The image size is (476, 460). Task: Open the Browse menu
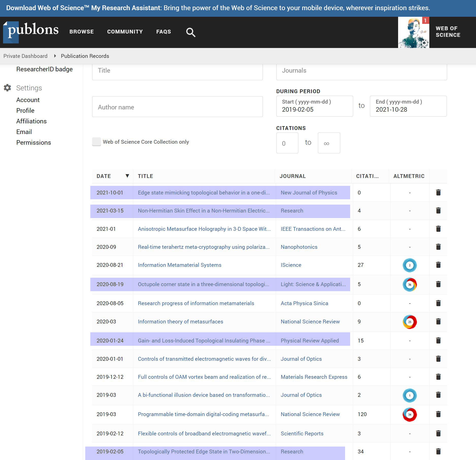point(81,32)
